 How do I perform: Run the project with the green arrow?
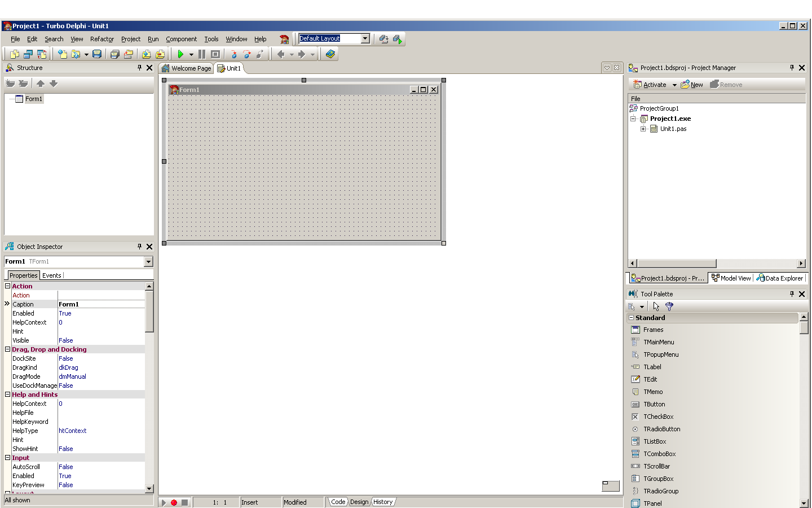click(180, 54)
